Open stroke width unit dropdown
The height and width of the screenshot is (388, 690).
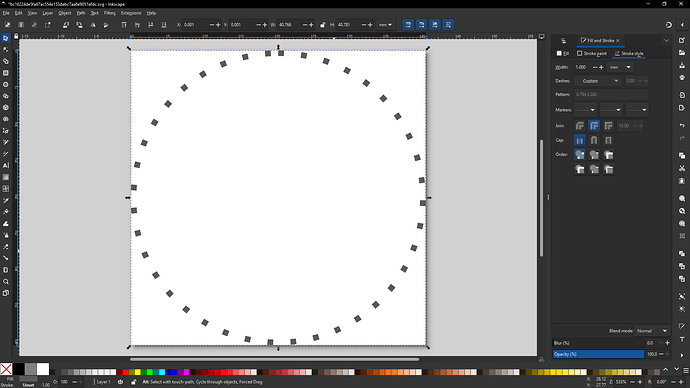pos(620,67)
